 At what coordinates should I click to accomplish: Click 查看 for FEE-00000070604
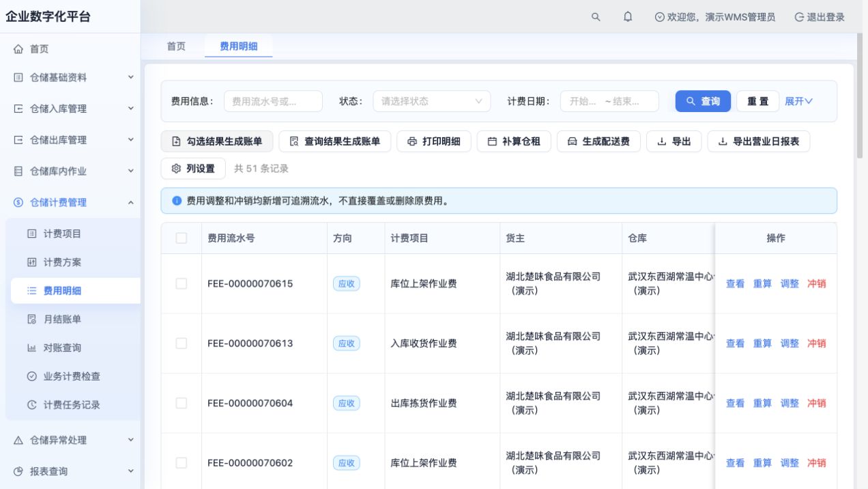coord(735,403)
